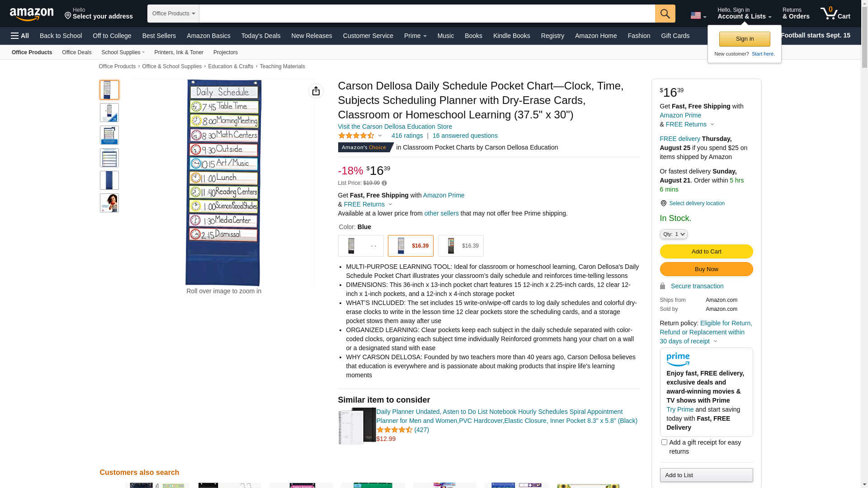Image resolution: width=868 pixels, height=488 pixels.
Task: Click the Select delivery location pin
Action: (663, 204)
